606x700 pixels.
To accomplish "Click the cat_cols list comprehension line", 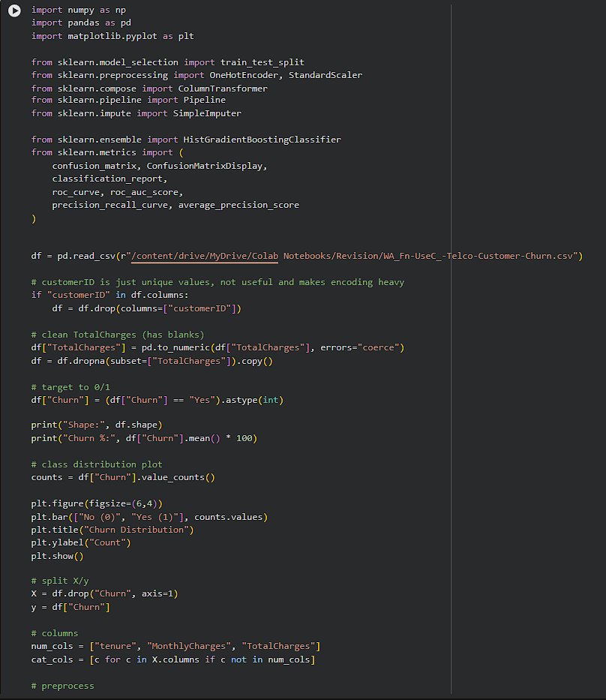I will point(173,659).
